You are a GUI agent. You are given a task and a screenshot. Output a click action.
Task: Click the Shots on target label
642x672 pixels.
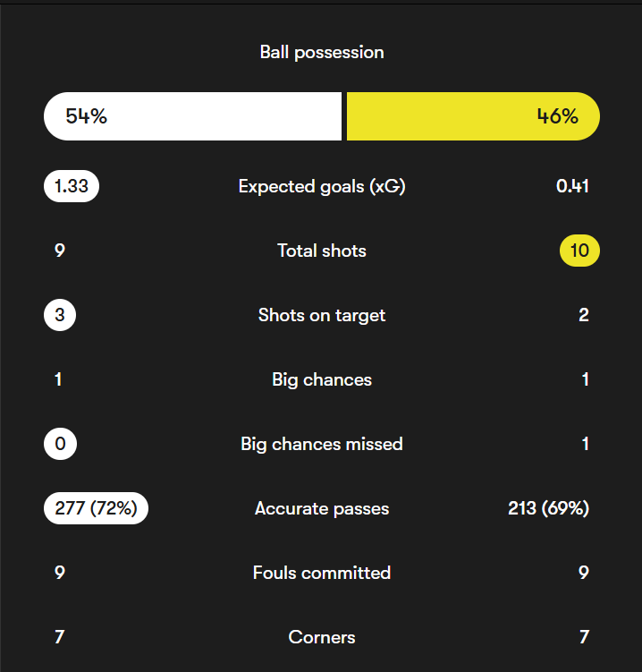click(x=322, y=315)
